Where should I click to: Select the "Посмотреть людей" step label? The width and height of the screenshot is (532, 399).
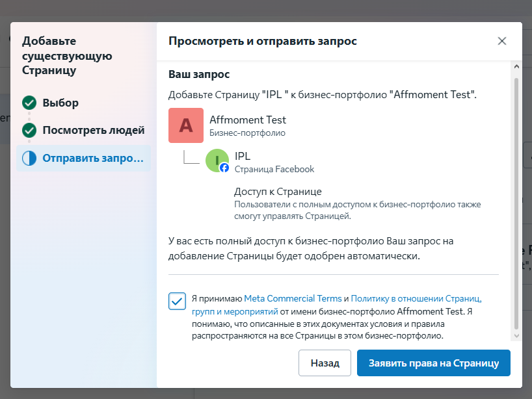[94, 131]
